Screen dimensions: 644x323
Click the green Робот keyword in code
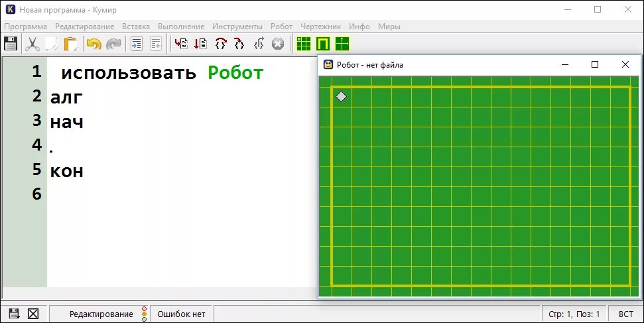(235, 73)
